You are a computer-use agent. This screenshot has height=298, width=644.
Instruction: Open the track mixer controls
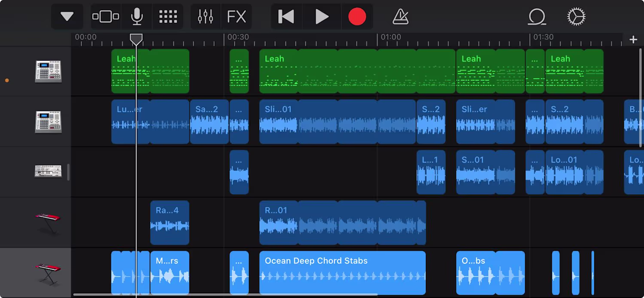coord(205,17)
